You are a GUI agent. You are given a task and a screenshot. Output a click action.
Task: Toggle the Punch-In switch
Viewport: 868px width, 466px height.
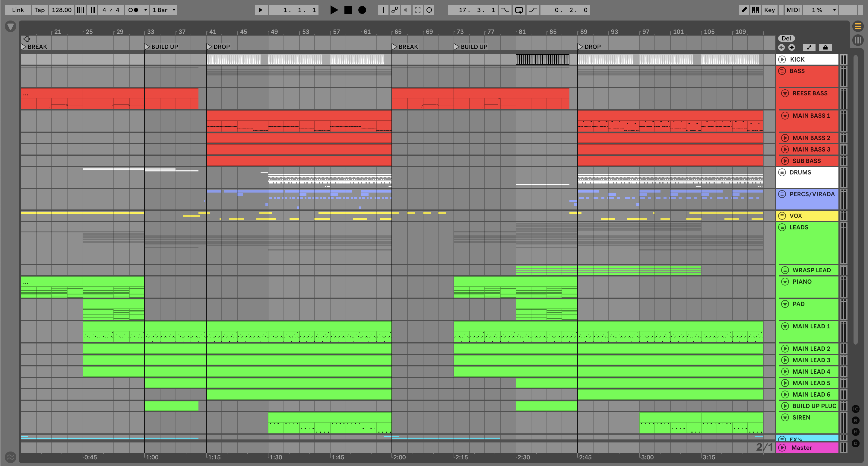(x=505, y=10)
